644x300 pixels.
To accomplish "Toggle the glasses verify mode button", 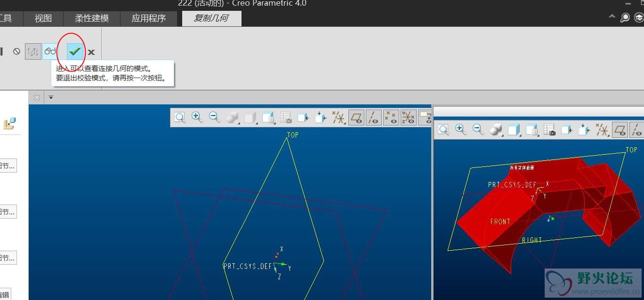I will (50, 51).
